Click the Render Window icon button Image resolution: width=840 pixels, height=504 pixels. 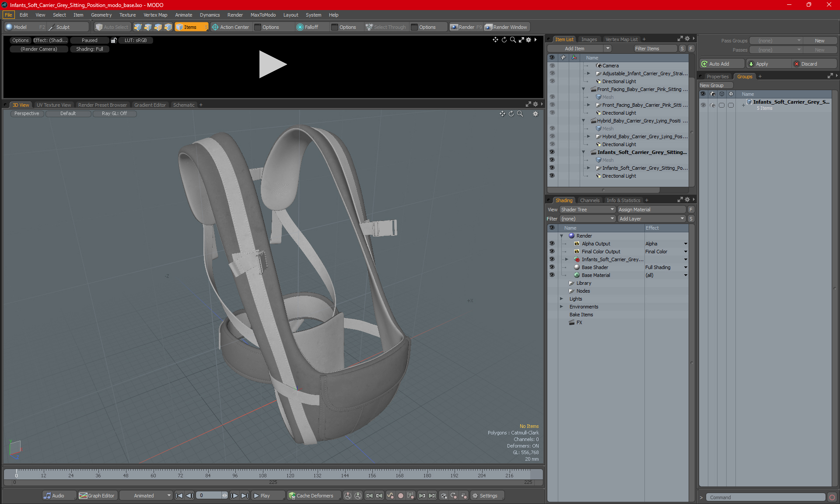[x=506, y=27]
